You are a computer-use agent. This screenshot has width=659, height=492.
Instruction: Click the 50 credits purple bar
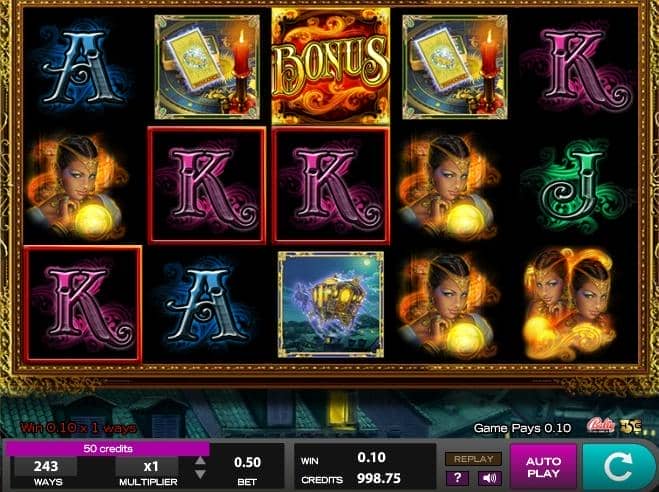107,449
